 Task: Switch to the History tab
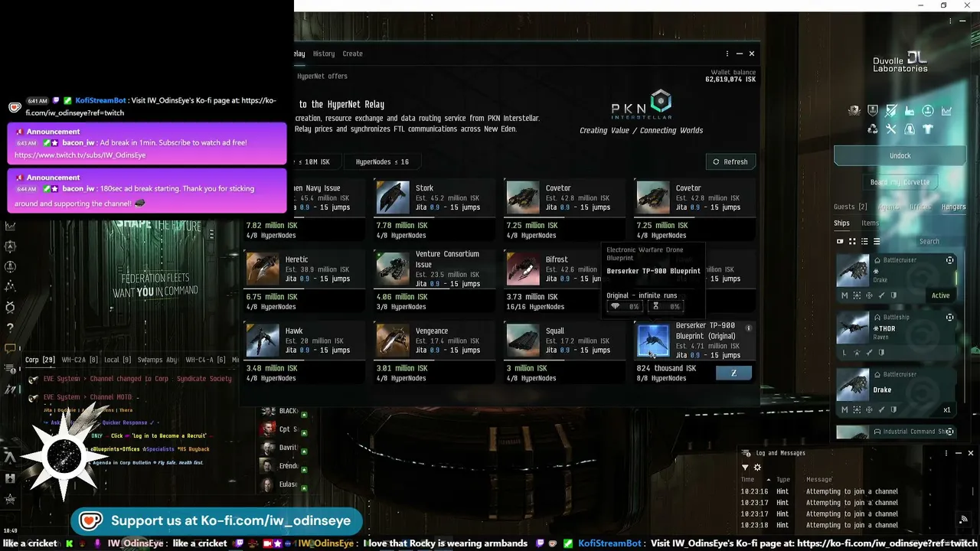[x=323, y=54]
